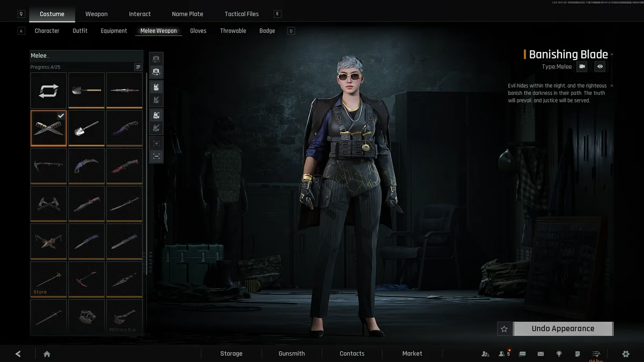
Task: Open the music playlist icon in bottom bar
Action: click(x=596, y=354)
